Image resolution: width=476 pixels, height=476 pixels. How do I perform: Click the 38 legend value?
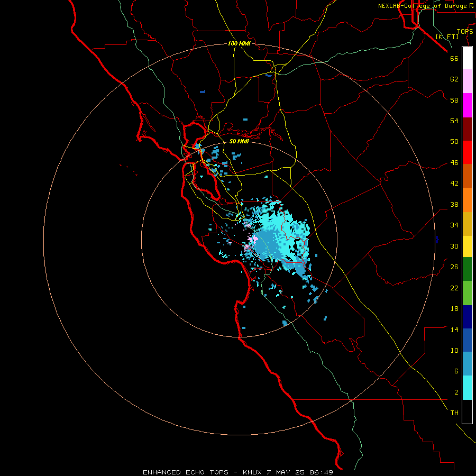tap(454, 205)
